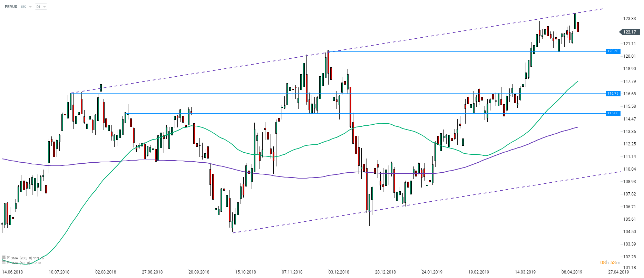Click the 113.36 price axis value
The width and height of the screenshot is (644, 278).
pyautogui.click(x=630, y=132)
